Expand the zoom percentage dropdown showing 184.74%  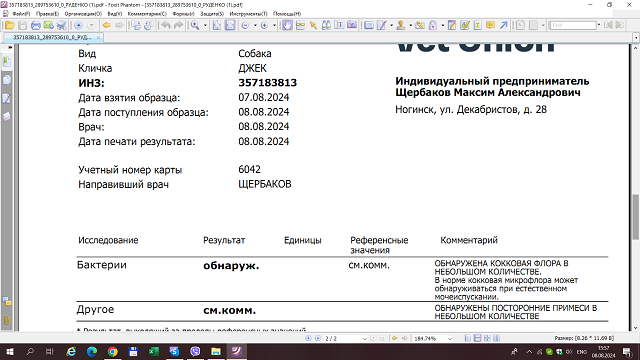(450, 339)
